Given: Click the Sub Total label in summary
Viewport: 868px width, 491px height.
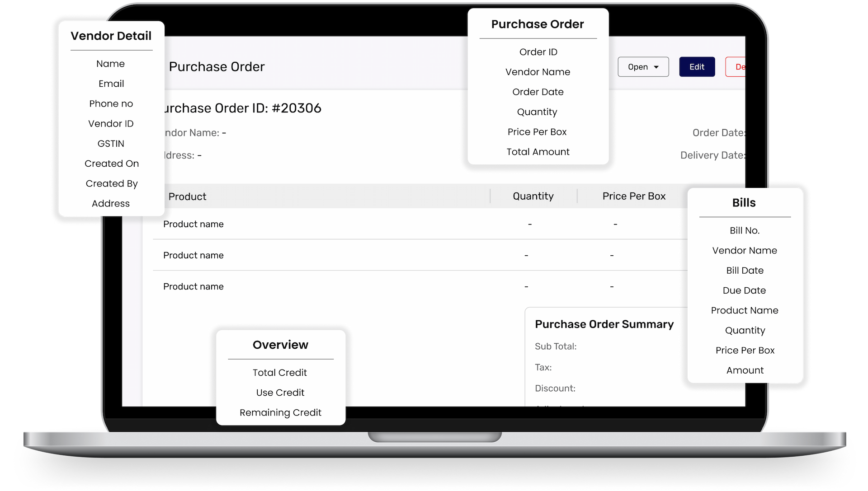Looking at the screenshot, I should (556, 346).
